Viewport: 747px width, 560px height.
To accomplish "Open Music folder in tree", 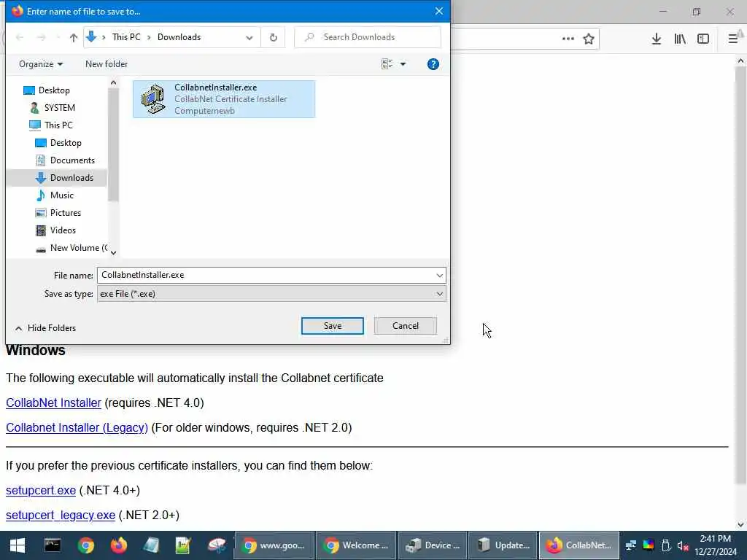I will coord(55,195).
